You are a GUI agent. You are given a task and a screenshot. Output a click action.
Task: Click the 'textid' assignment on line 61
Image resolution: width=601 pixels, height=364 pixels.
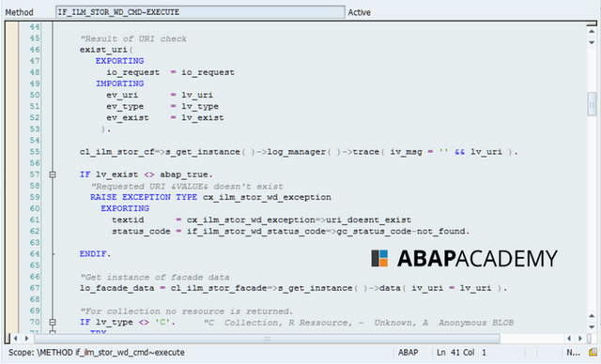click(x=261, y=220)
